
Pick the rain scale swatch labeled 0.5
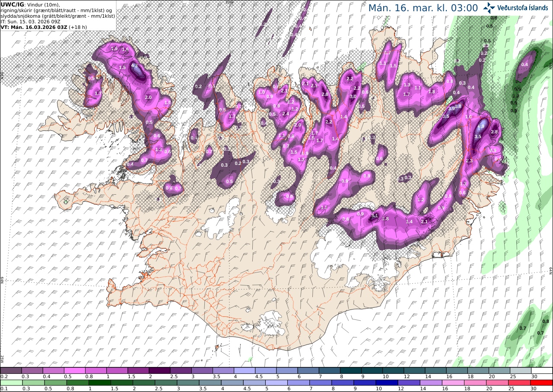click(x=56, y=383)
